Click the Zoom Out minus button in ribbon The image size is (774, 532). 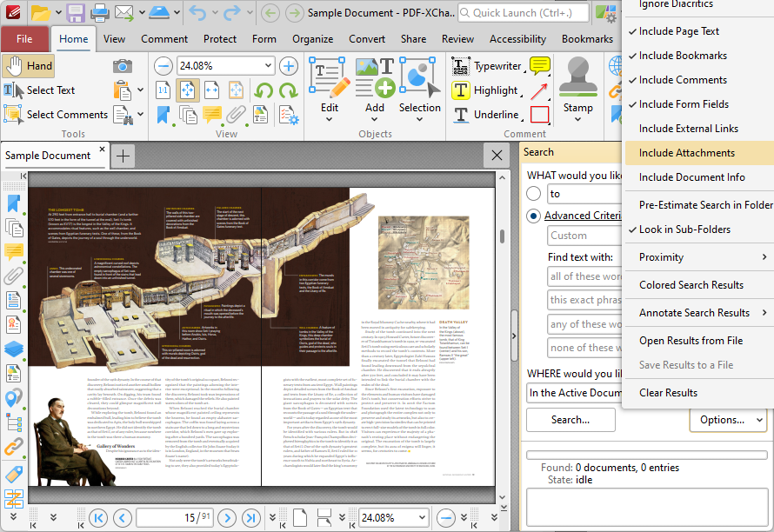163,66
